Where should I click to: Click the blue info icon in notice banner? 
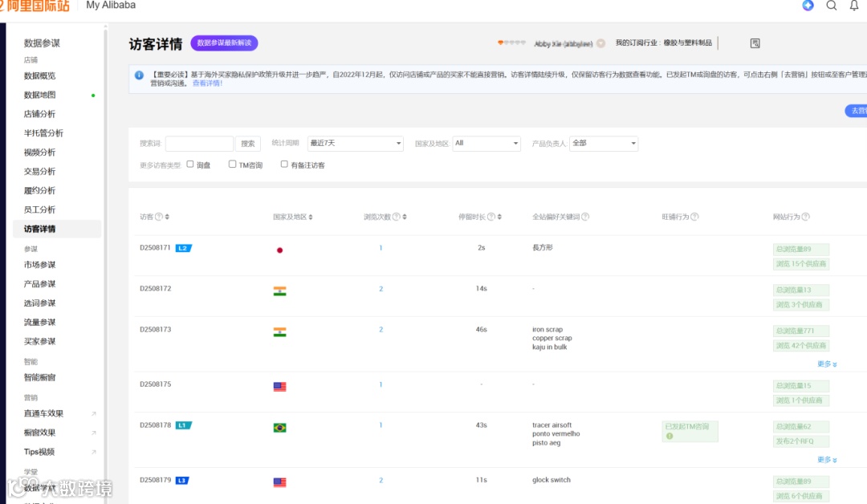(x=140, y=75)
